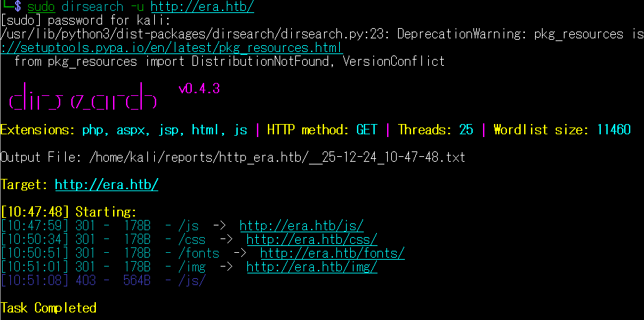The image size is (644, 320).
Task: Click the HTTP method: GET text
Action: point(322,130)
